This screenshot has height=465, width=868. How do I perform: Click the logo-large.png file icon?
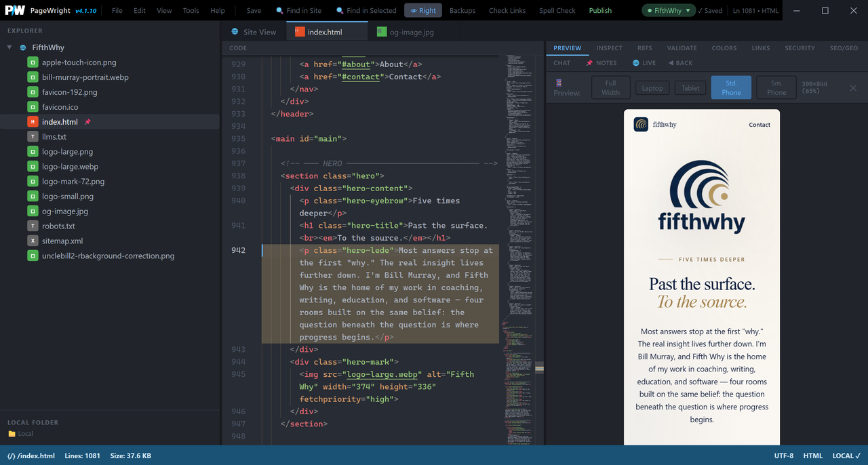(x=33, y=152)
